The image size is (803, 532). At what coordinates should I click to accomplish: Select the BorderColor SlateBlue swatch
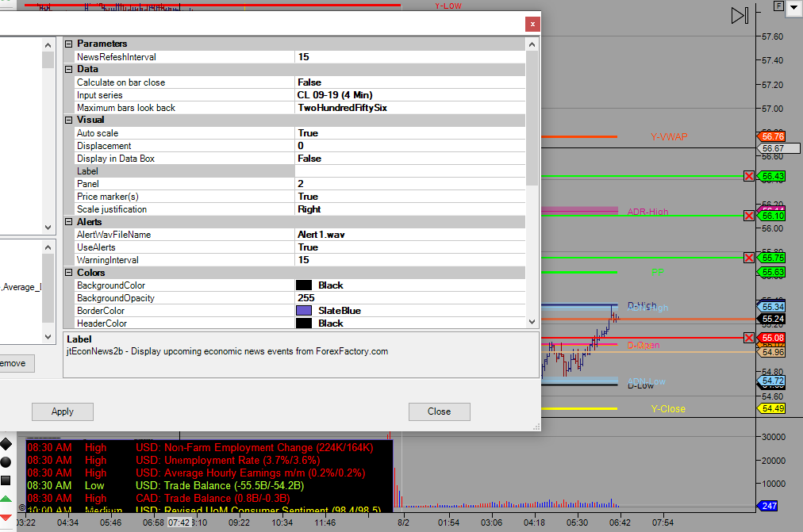(304, 311)
